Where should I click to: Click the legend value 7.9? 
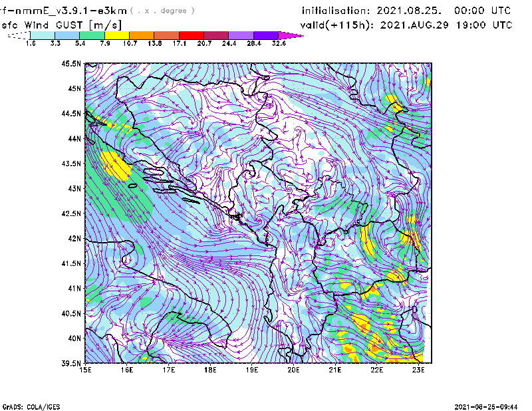click(105, 43)
